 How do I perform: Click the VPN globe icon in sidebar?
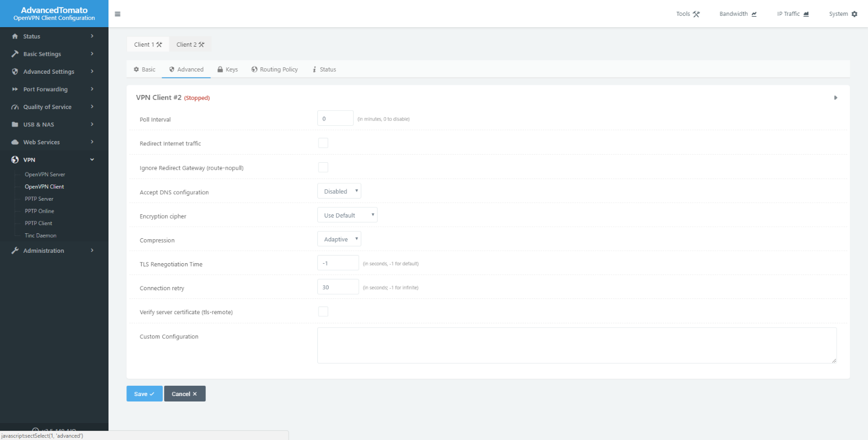(x=15, y=160)
